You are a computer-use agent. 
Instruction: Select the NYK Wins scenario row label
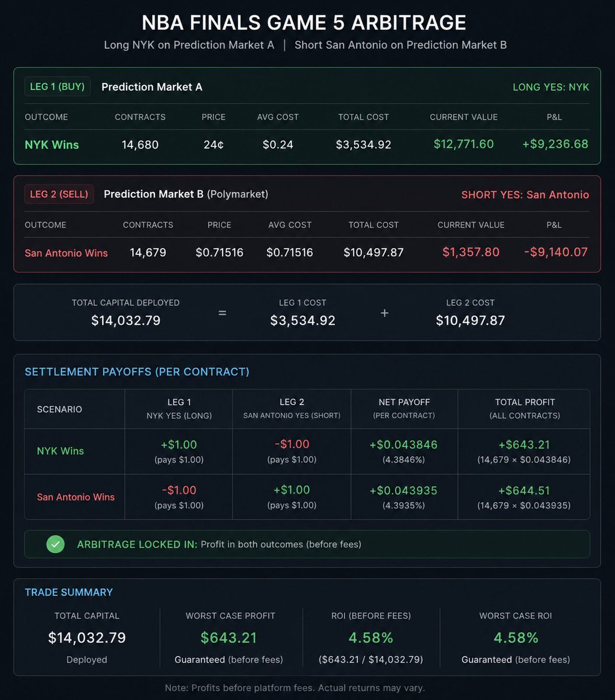pos(61,451)
